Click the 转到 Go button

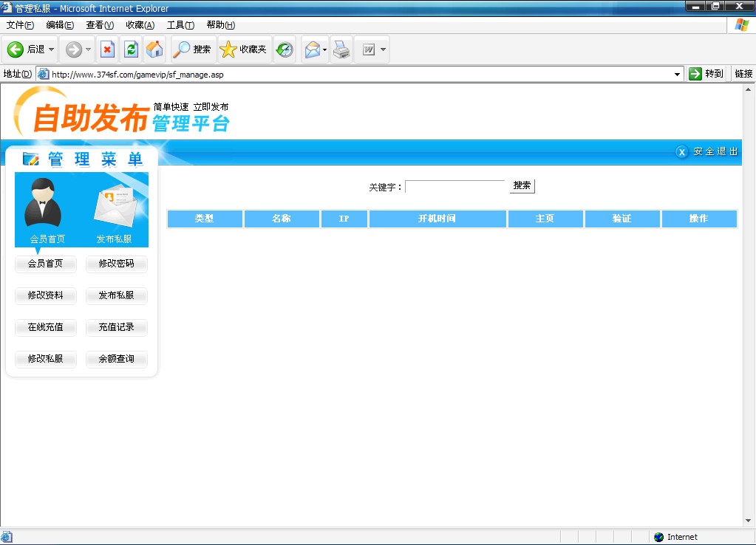(706, 74)
